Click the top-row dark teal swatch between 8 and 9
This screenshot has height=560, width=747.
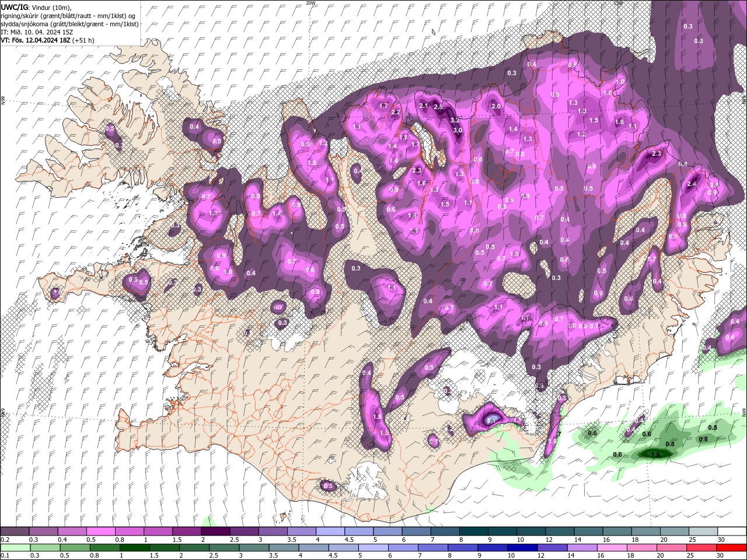coord(473,531)
